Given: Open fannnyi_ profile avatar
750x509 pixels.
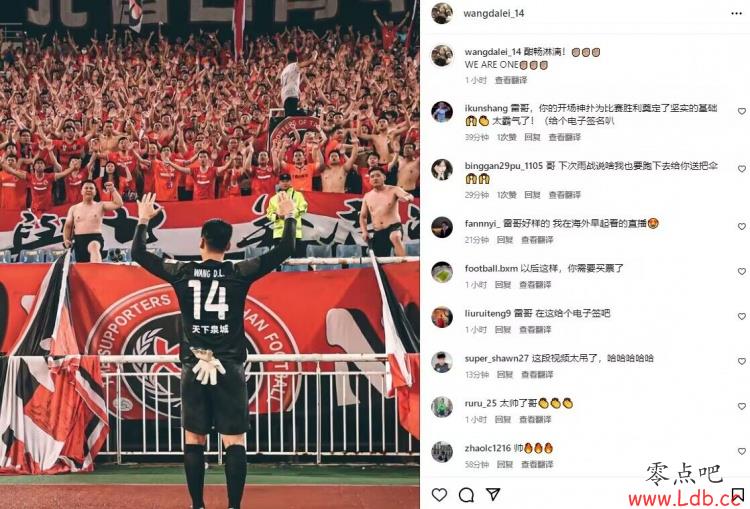Looking at the screenshot, I should [x=442, y=227].
